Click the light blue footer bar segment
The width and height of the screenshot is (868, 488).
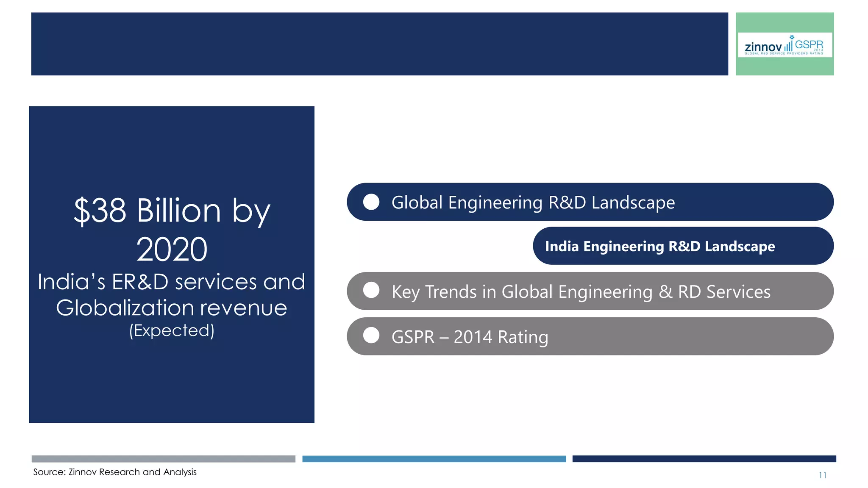tap(434, 459)
